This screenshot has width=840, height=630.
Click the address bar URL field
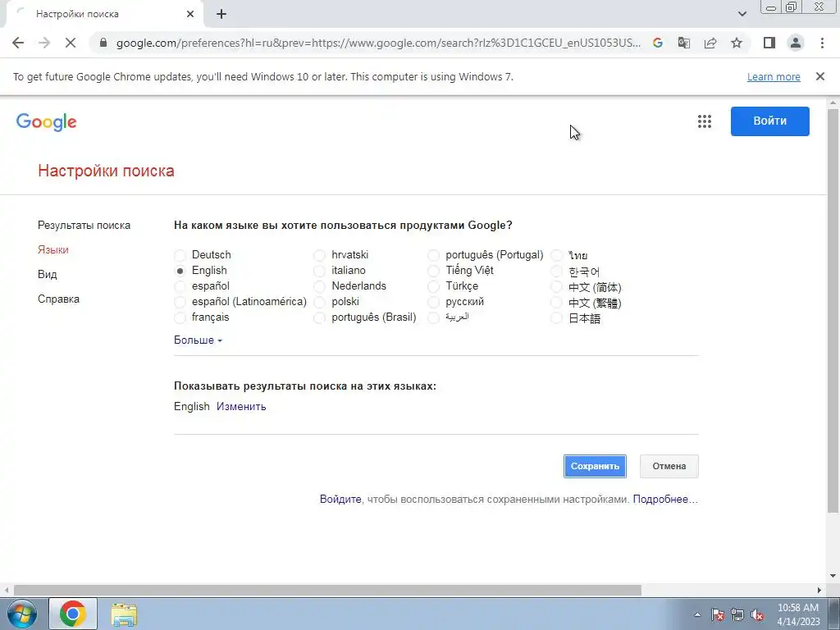tap(378, 43)
